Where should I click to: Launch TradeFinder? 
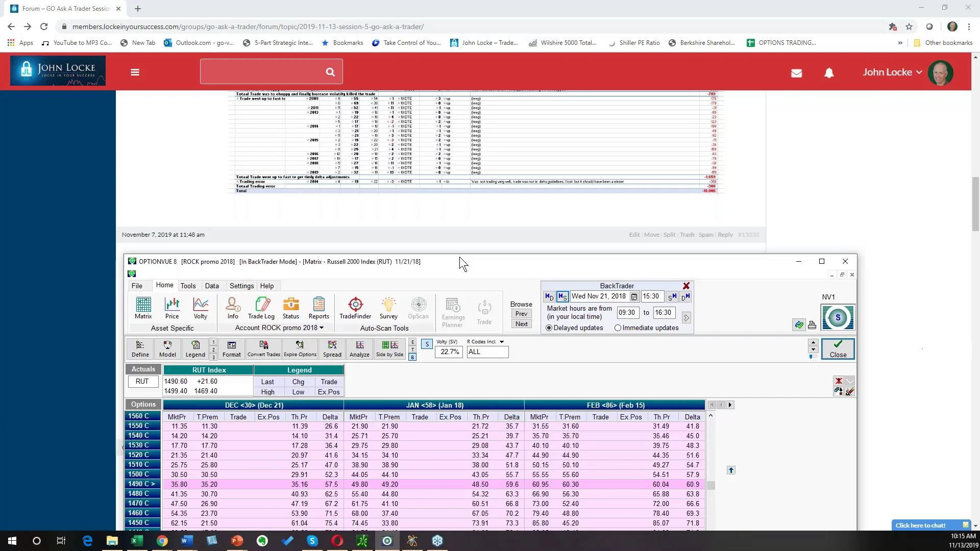click(355, 308)
